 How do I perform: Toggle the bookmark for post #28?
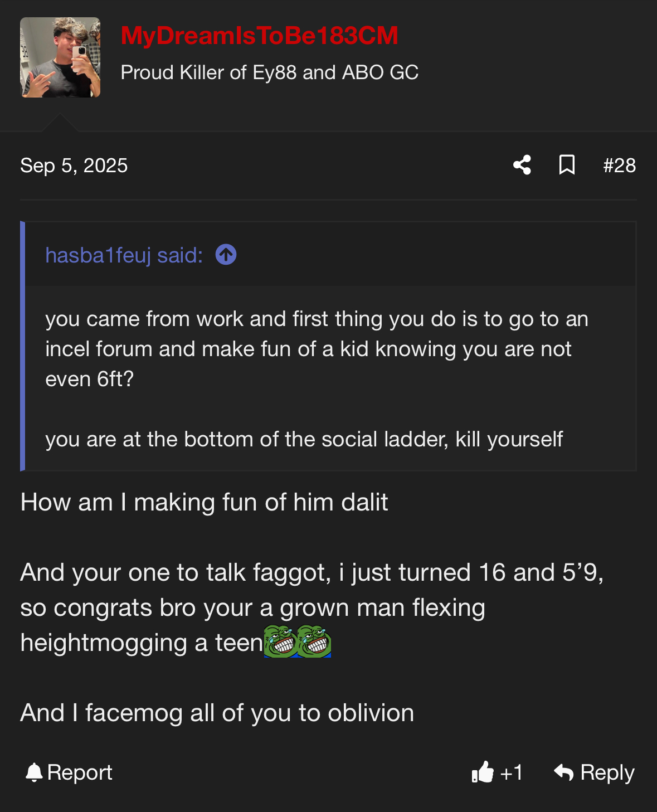(x=567, y=165)
